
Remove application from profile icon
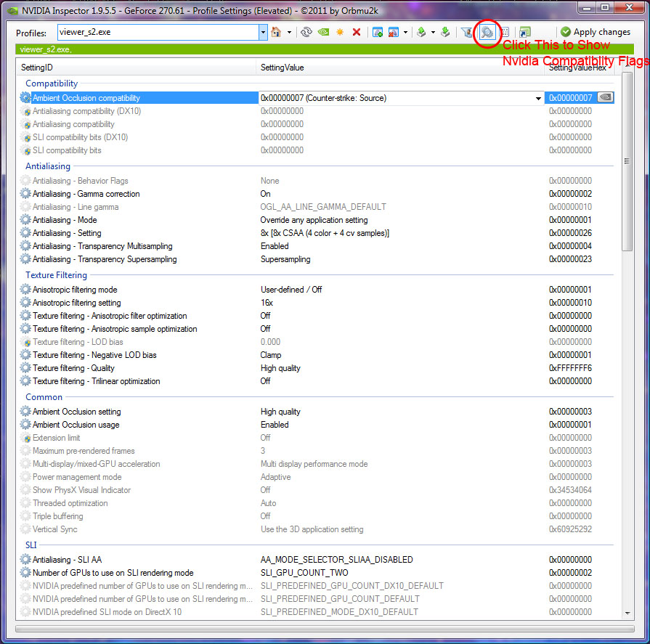tap(394, 32)
